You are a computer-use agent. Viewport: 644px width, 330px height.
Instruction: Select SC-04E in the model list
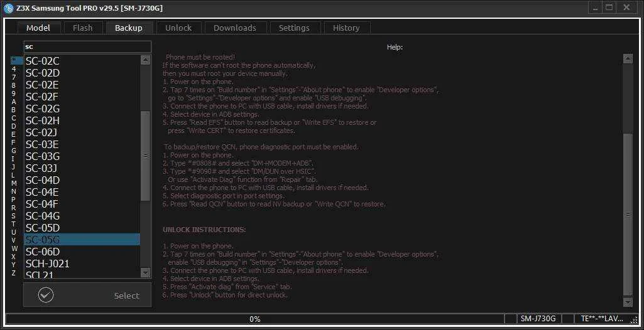click(82, 192)
